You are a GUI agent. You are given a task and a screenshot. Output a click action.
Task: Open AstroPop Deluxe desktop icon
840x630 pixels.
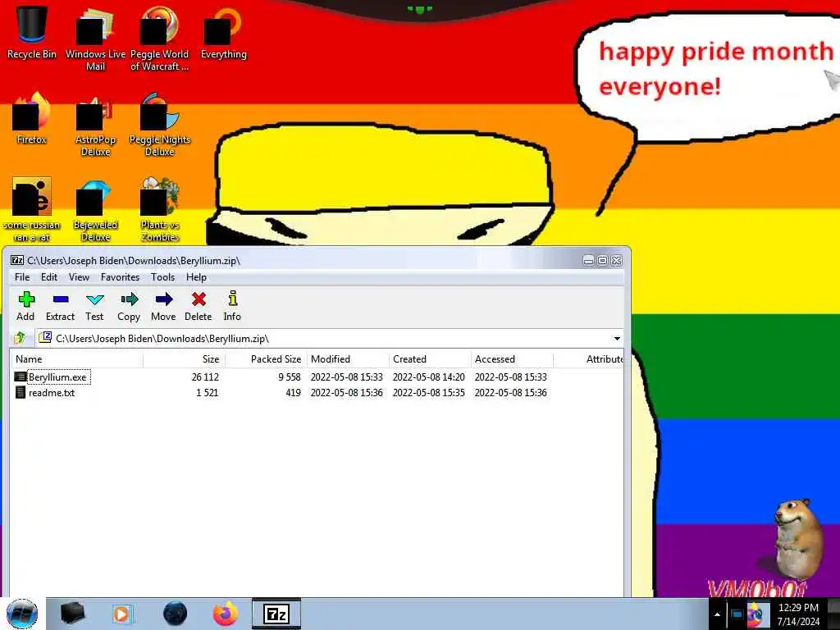[95, 125]
